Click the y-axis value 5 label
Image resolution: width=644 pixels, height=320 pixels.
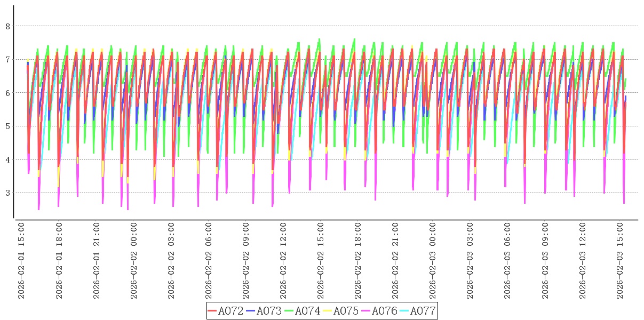click(7, 126)
